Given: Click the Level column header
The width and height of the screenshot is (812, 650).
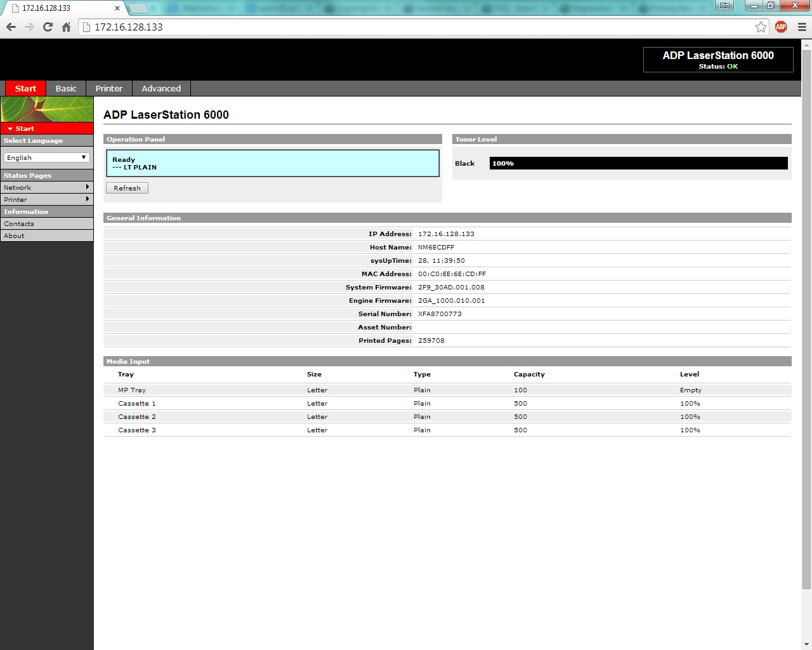Looking at the screenshot, I should pos(690,374).
